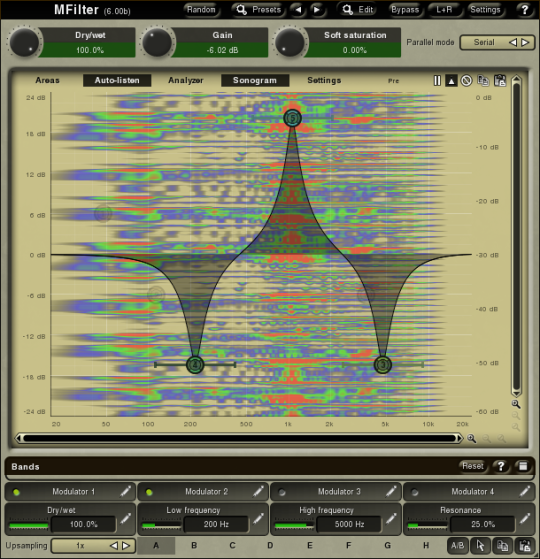
Task: Toggle the Analyzer display
Action: point(186,80)
